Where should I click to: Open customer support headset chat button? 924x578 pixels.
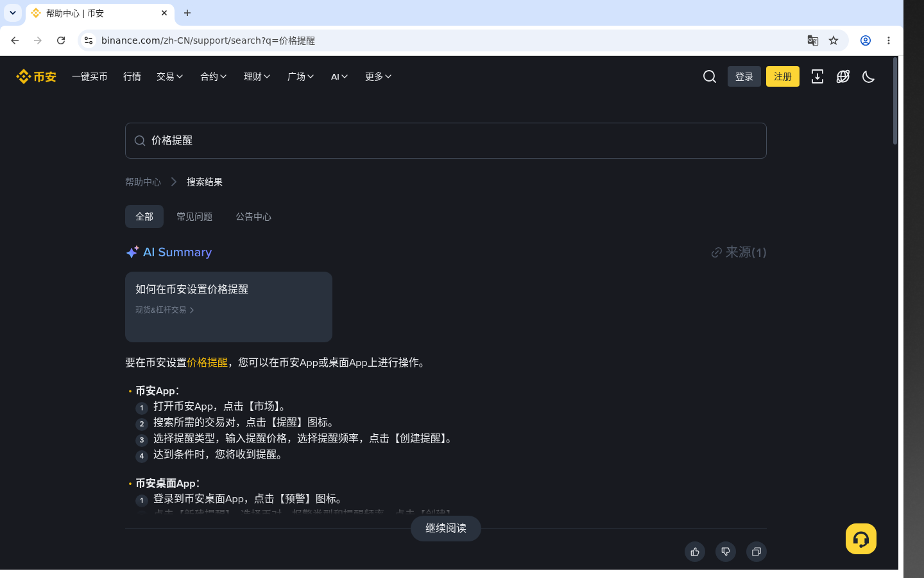tap(861, 539)
